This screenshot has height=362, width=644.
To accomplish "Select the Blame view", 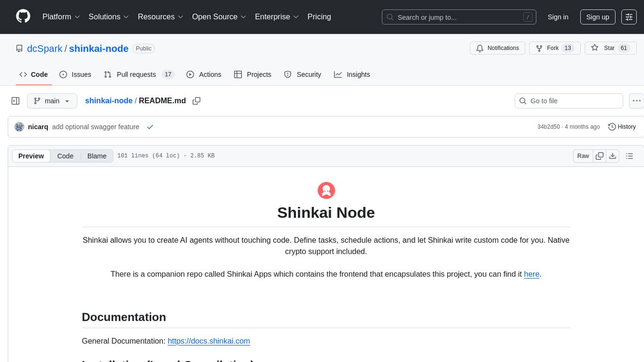I will click(x=97, y=156).
